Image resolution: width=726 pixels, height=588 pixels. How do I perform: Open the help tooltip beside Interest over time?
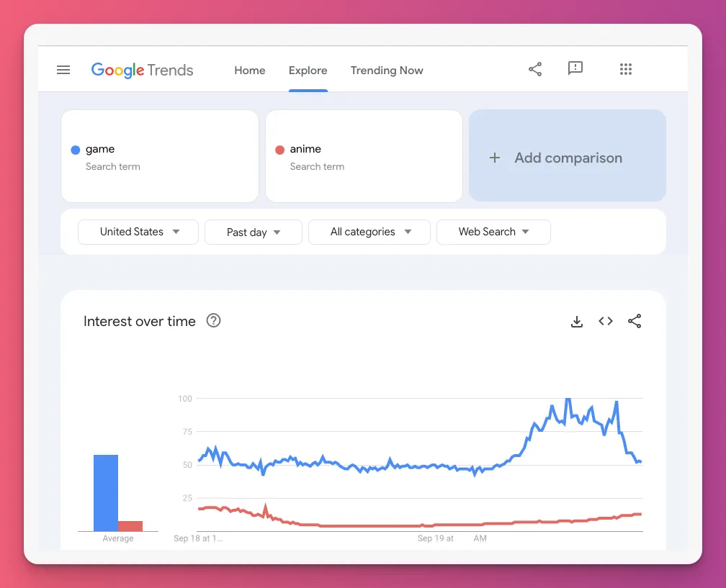pyautogui.click(x=213, y=321)
